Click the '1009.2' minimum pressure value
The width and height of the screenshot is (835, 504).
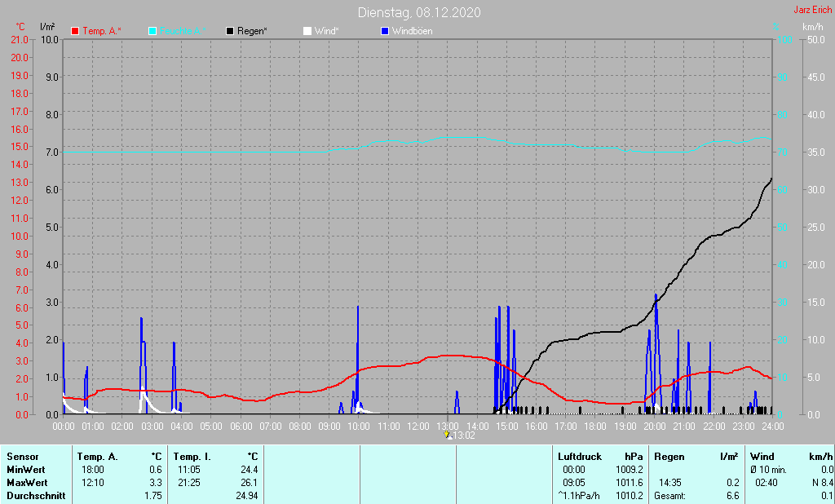point(629,470)
